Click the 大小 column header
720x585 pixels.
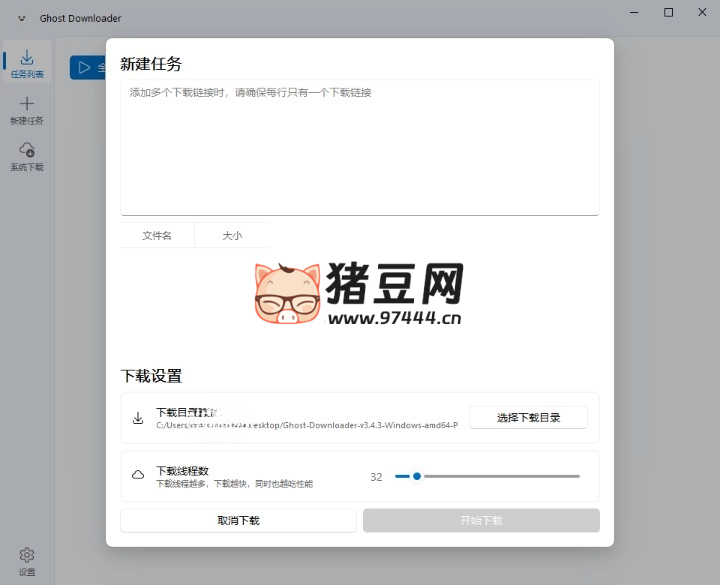(232, 236)
